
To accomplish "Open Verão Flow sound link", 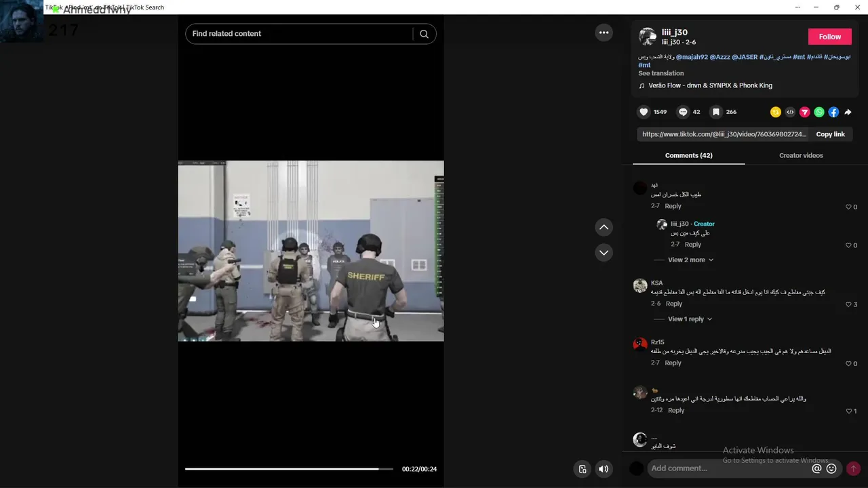I will tap(710, 85).
